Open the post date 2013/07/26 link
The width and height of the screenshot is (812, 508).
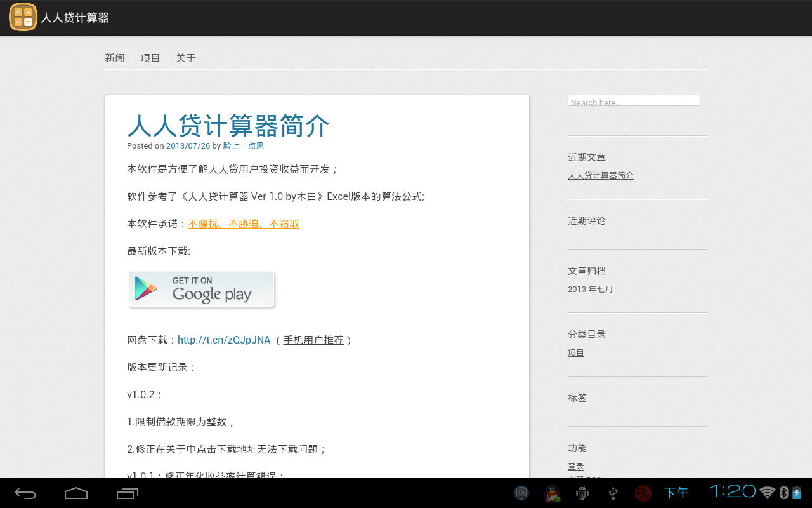(x=188, y=145)
